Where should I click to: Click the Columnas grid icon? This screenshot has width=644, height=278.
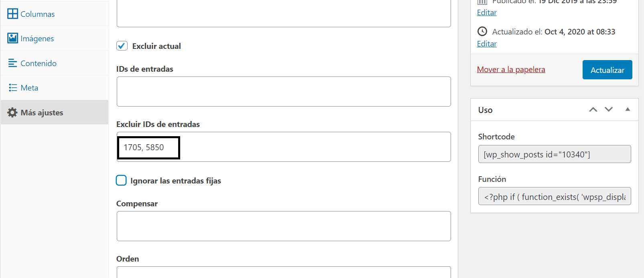pos(12,14)
